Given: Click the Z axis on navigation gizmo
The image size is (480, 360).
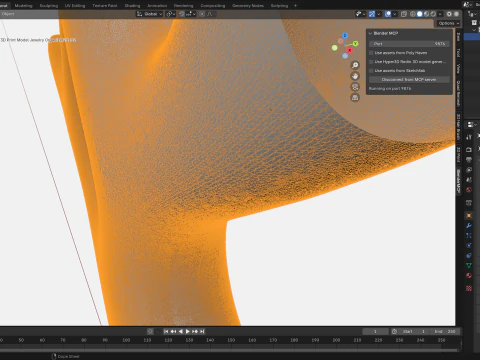Looking at the screenshot, I should tap(345, 35).
